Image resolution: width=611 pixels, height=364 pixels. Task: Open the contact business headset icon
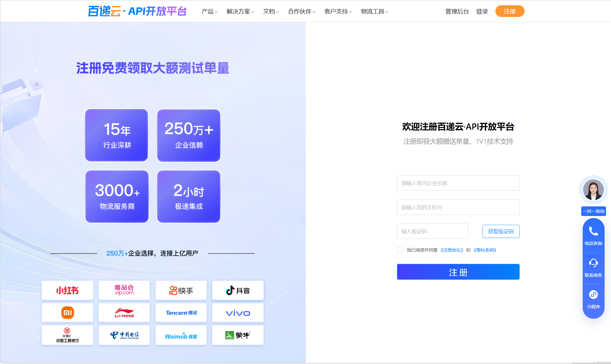coord(593,263)
